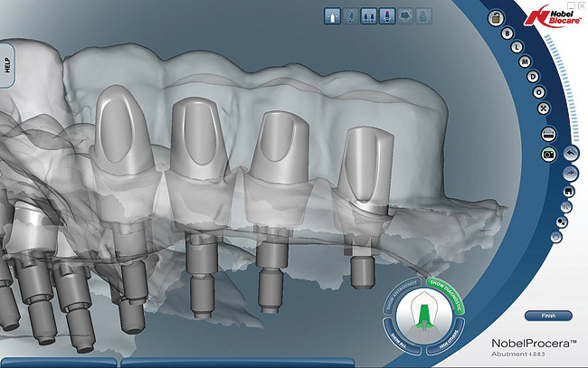Take a screenshot with the camera icon

pos(549,156)
